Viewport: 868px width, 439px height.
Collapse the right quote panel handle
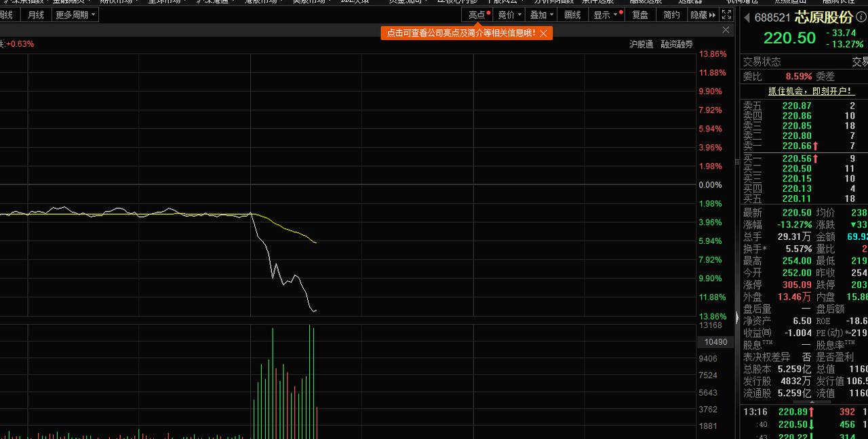tap(738, 317)
